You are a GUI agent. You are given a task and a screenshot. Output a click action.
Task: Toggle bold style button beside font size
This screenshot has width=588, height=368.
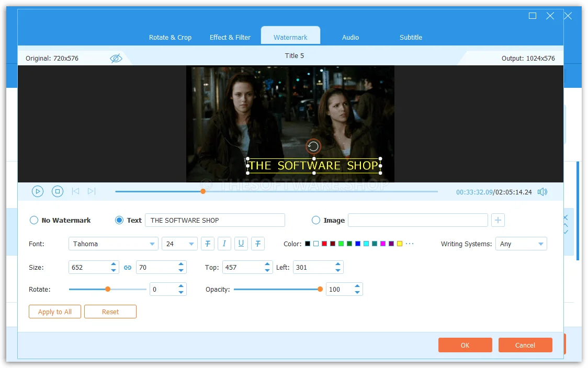(208, 244)
